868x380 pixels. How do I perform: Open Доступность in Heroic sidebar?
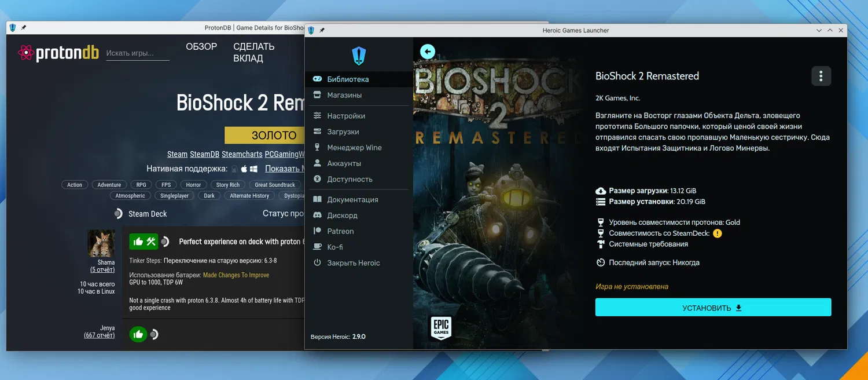(x=359, y=179)
